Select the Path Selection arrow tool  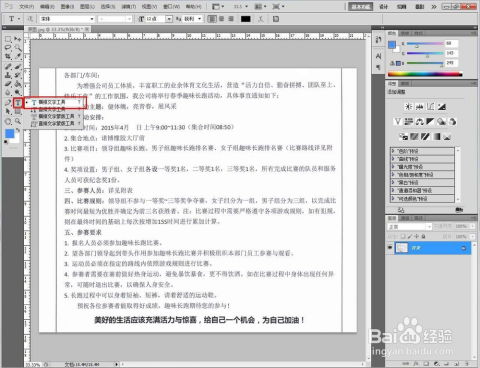[8, 112]
